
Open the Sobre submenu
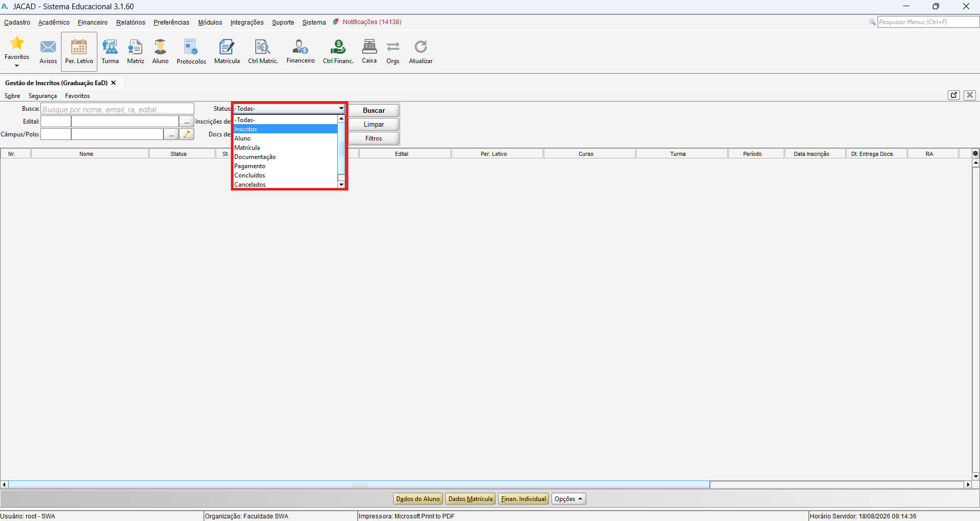click(12, 96)
